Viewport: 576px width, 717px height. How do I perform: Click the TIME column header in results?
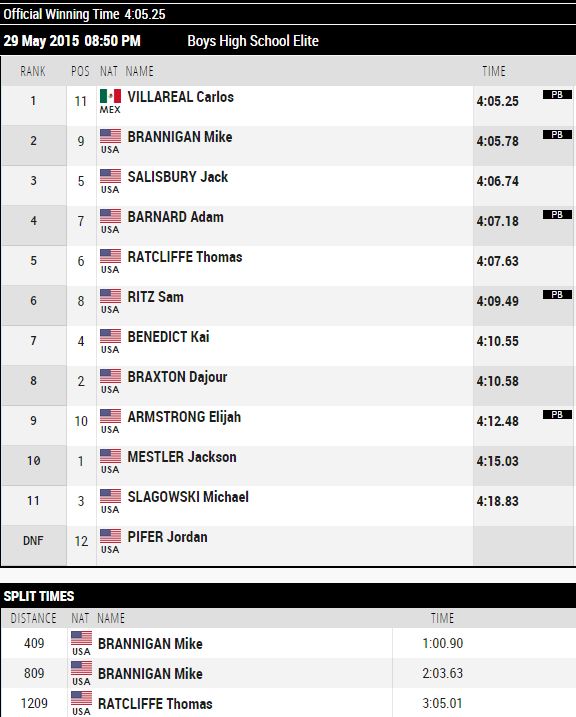494,71
